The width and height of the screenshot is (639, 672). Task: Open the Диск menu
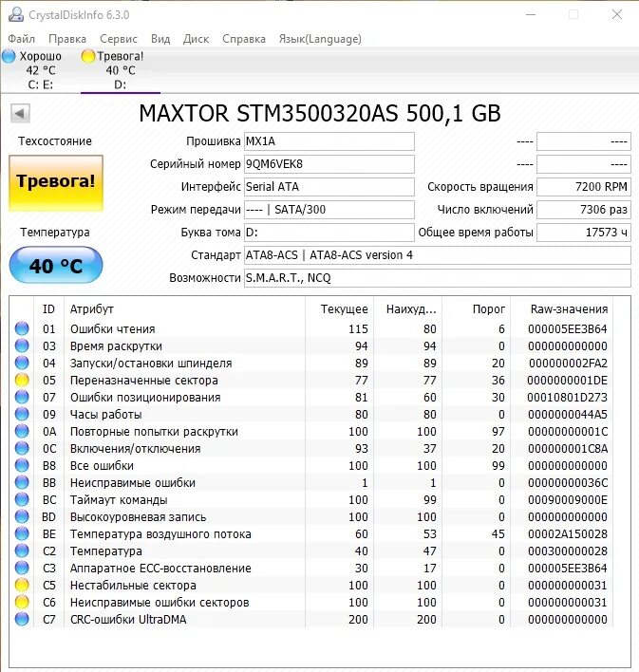point(196,39)
